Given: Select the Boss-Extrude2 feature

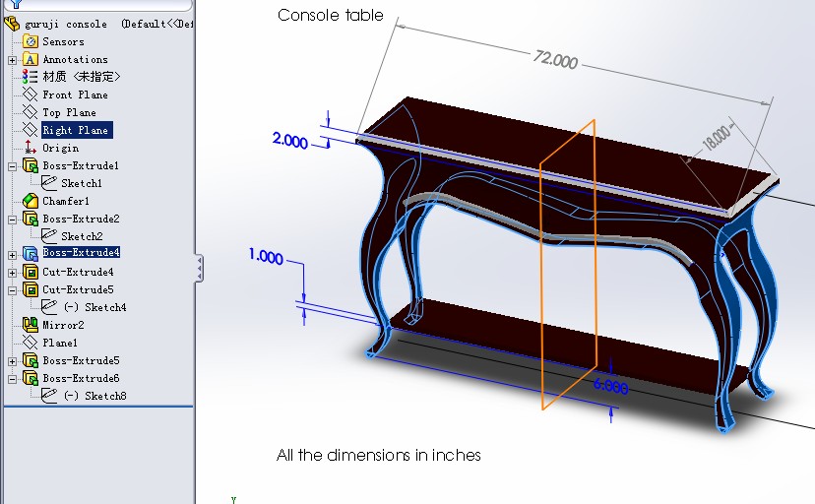Looking at the screenshot, I should coord(81,219).
